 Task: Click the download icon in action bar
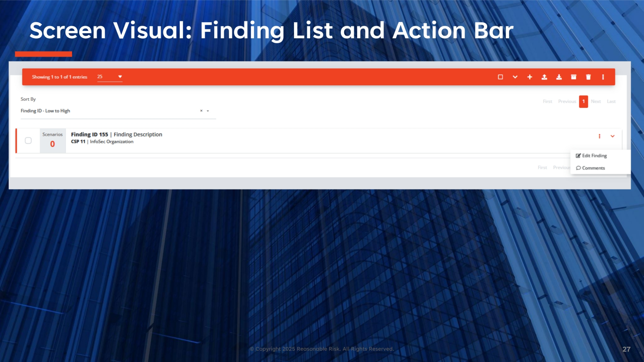tap(559, 77)
